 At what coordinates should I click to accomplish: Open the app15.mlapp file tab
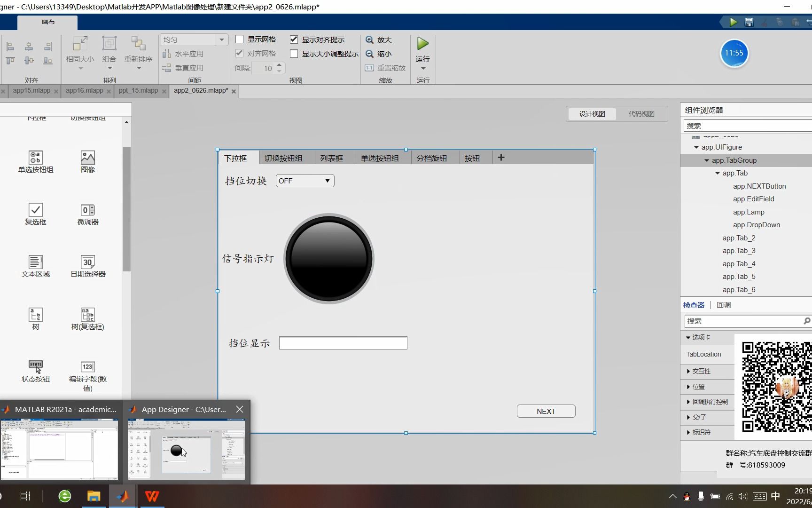[31, 91]
